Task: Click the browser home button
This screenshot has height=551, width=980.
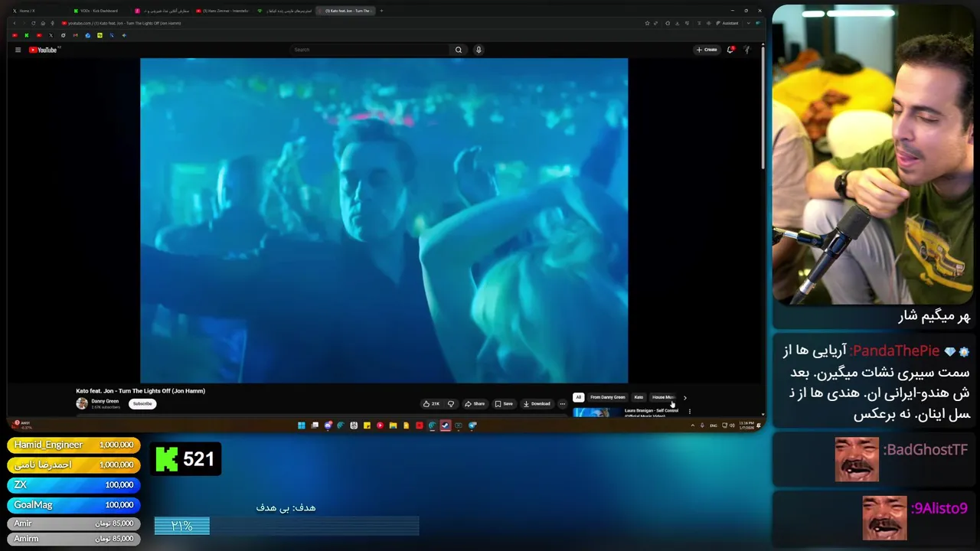Action: click(x=43, y=23)
